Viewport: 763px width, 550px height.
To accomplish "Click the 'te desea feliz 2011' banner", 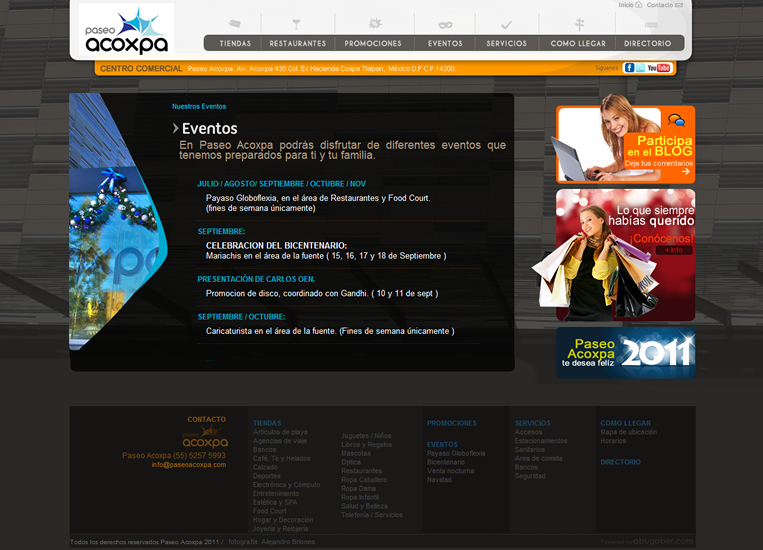I will pos(626,353).
